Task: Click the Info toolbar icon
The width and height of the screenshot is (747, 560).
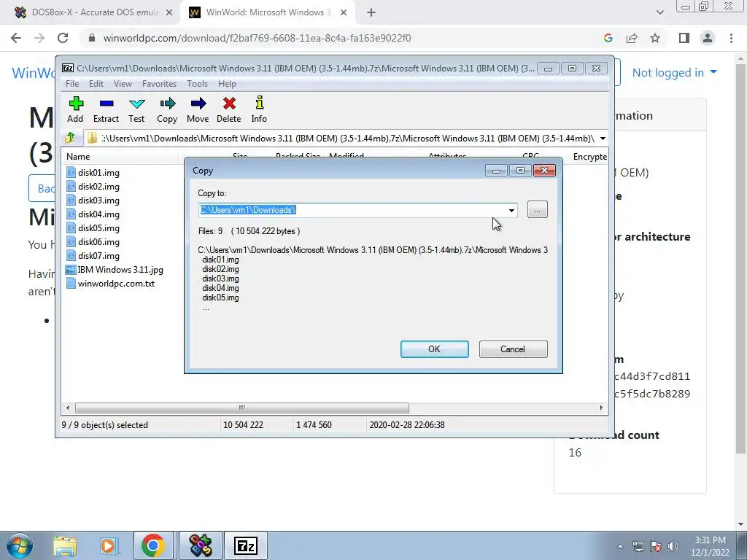Action: (259, 109)
